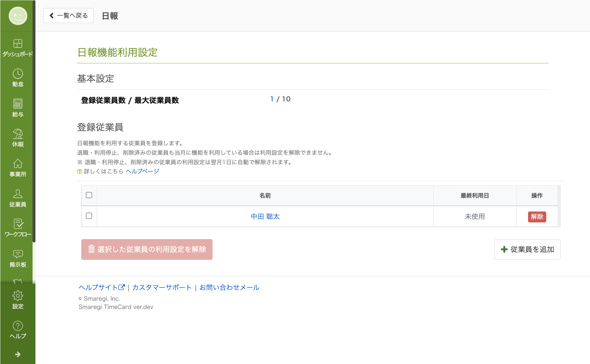Open the ヘルプページ link
Screen dimensions: 590x364
pos(143,171)
